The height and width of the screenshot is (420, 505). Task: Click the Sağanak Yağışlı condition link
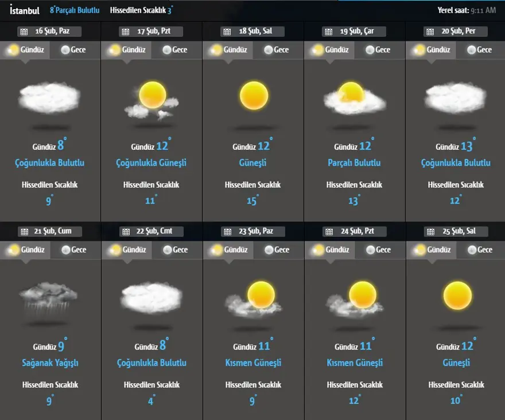tap(49, 363)
